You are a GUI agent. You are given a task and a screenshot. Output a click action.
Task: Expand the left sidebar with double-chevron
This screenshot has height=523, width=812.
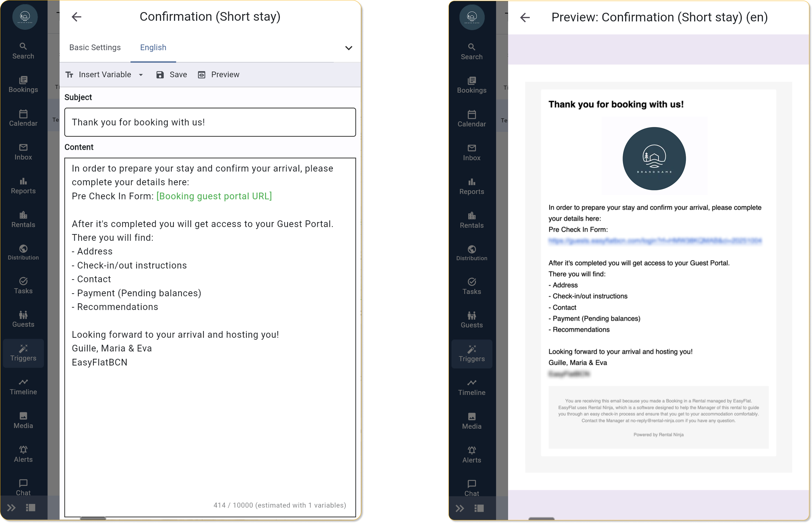tap(11, 508)
